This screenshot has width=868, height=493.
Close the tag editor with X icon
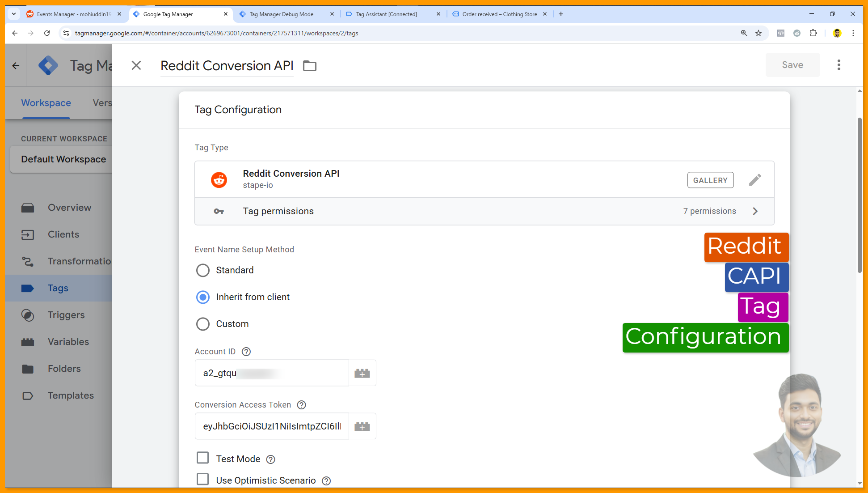[x=136, y=65]
